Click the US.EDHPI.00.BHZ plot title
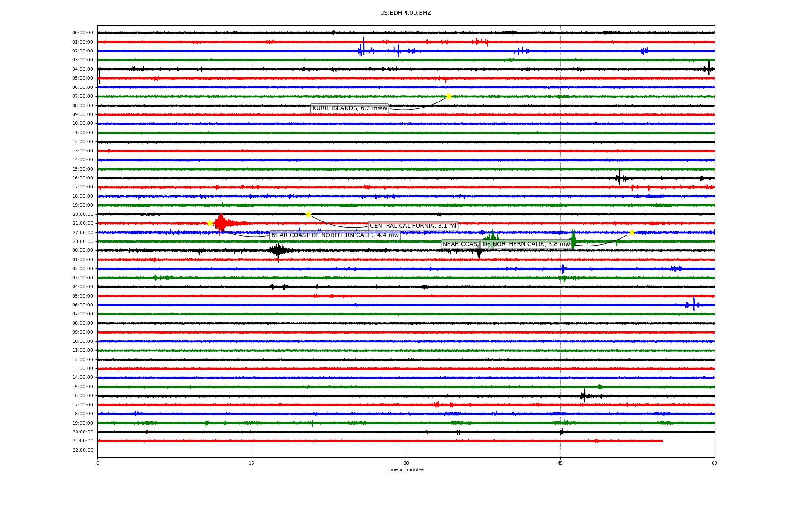 [x=406, y=13]
